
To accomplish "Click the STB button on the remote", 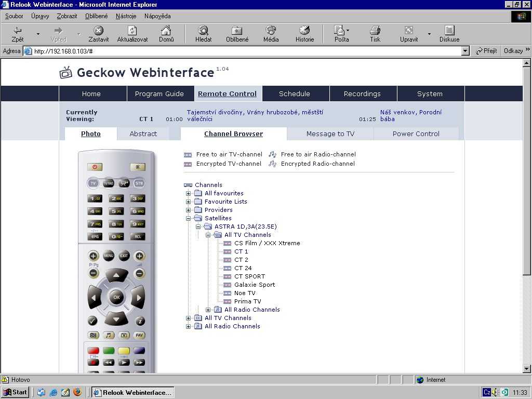I will click(x=139, y=183).
